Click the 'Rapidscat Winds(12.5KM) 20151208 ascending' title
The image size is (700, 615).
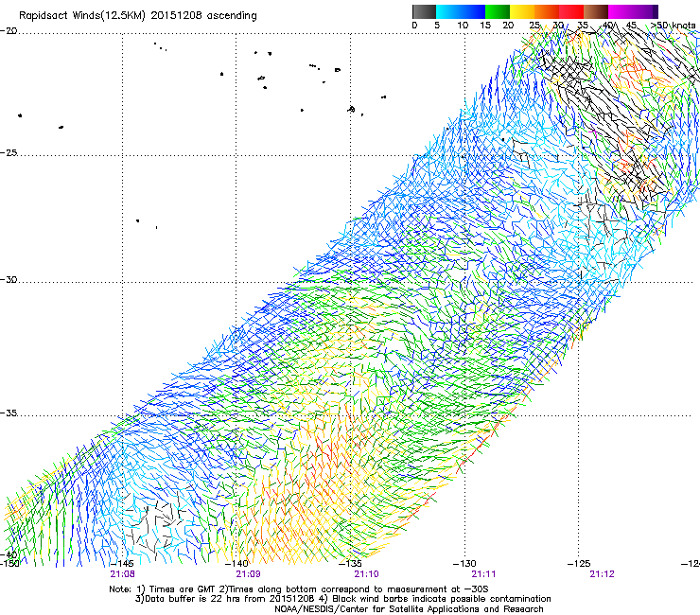(x=138, y=16)
